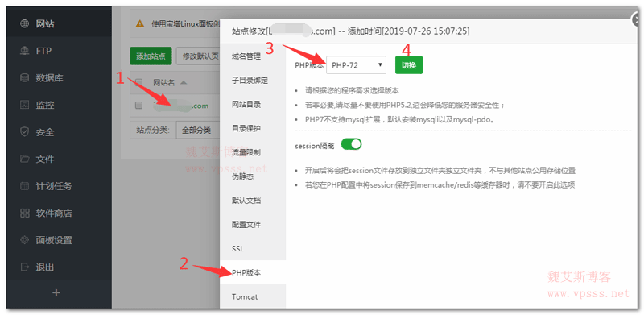This screenshot has height=315, width=644.
Task: Open 面板设置 in the sidebar
Action: tap(59, 240)
